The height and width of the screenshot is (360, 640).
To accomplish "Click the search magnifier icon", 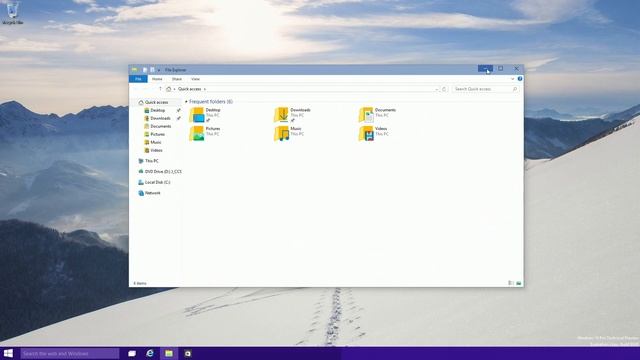I will click(515, 89).
